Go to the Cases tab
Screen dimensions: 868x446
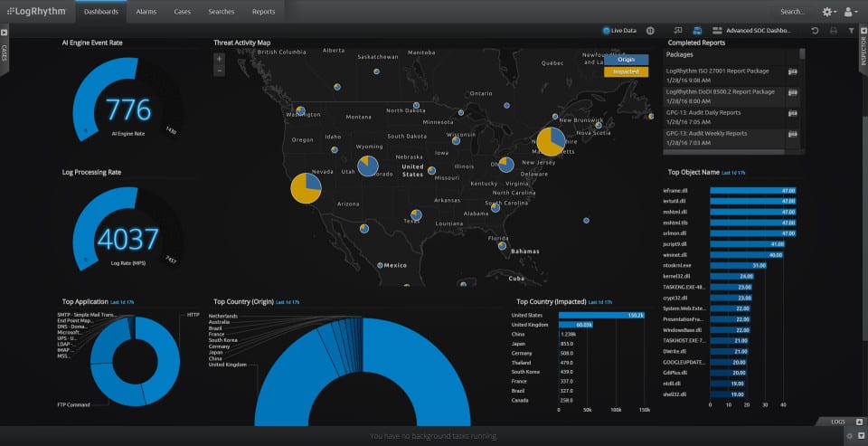tap(183, 12)
